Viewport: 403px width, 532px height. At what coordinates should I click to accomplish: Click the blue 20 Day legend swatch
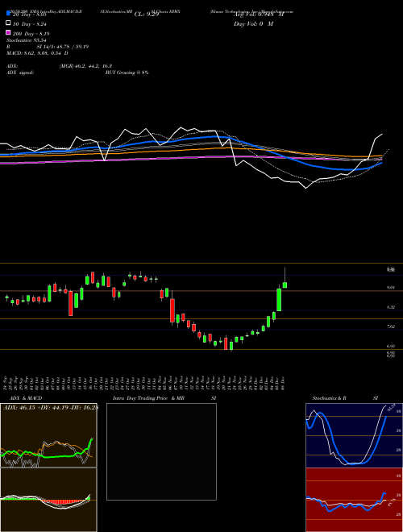coord(9,14)
